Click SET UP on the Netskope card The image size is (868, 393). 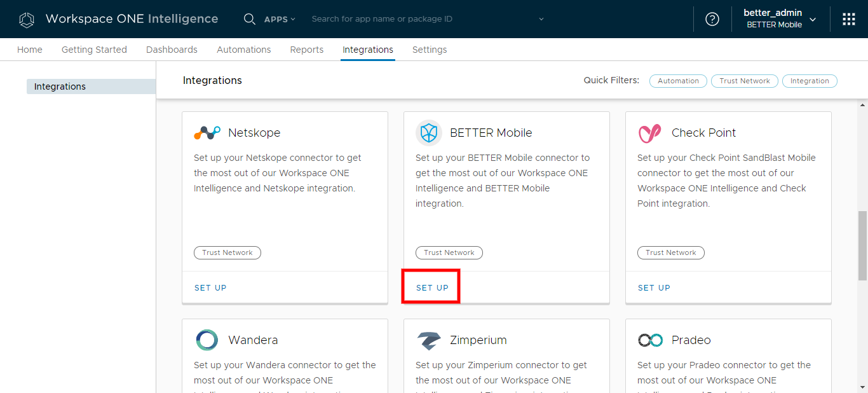[210, 288]
